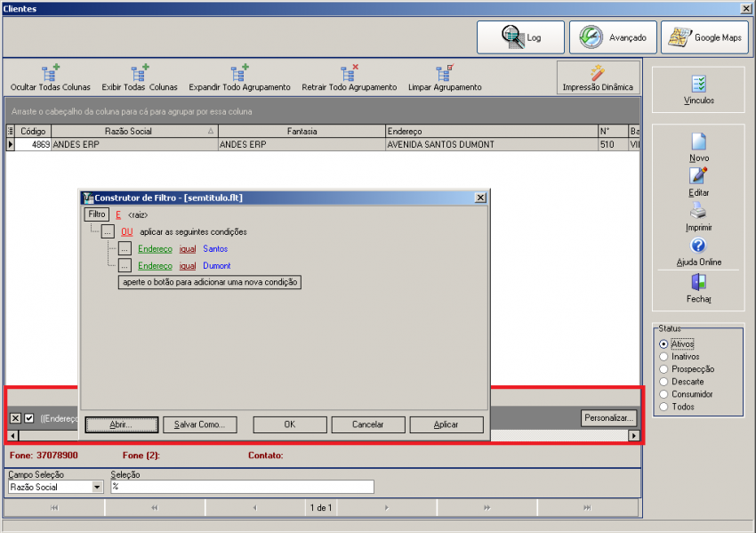Sort by the Razão Social column header
The height and width of the screenshot is (533, 756).
(x=134, y=131)
